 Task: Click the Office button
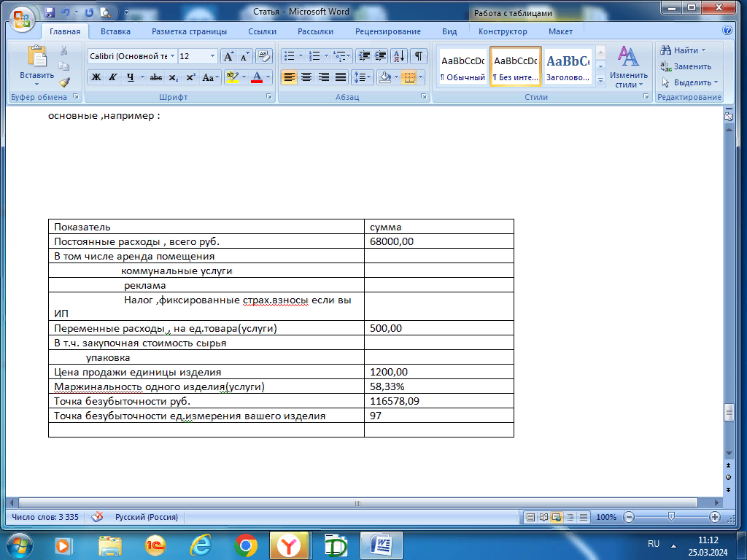[21, 19]
